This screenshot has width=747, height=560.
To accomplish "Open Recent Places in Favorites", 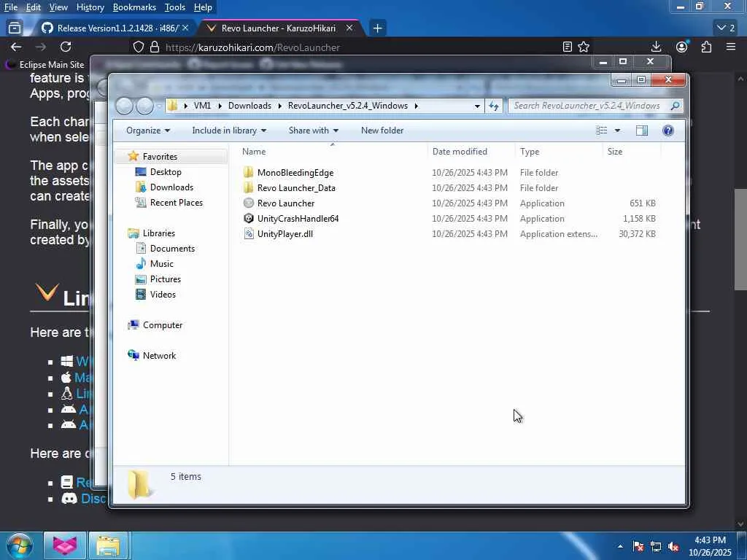I will point(177,203).
